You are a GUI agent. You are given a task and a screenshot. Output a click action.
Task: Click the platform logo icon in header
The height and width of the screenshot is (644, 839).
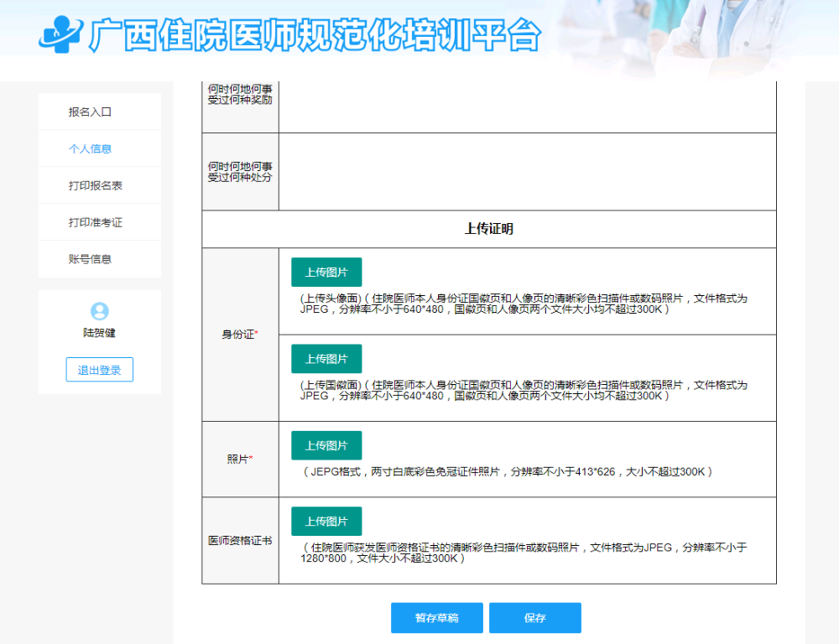(x=60, y=35)
